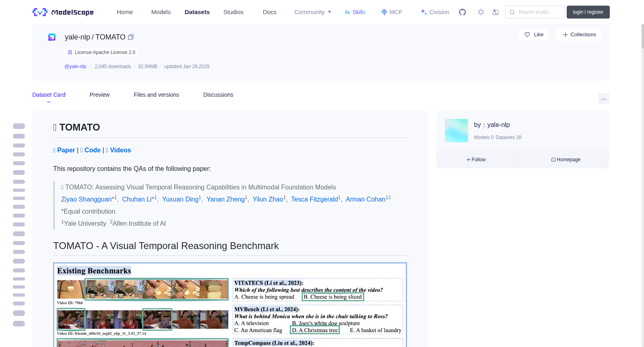Click the Apache License 2.0 tag
Image resolution: width=644 pixels, height=347 pixels.
(x=101, y=52)
